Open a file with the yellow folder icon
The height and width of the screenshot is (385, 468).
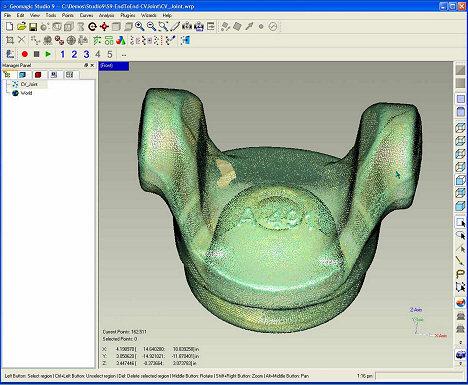click(22, 27)
